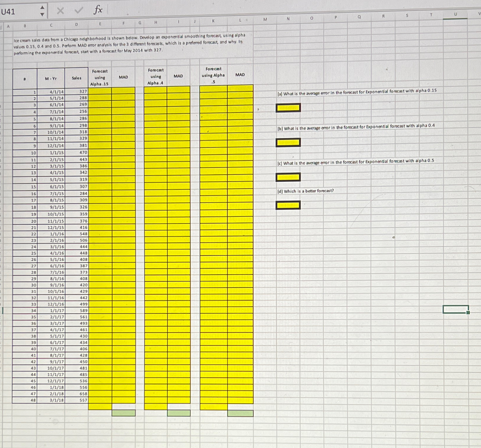481x448 pixels.
Task: Click the Name Box down arrow
Action: [42, 14]
